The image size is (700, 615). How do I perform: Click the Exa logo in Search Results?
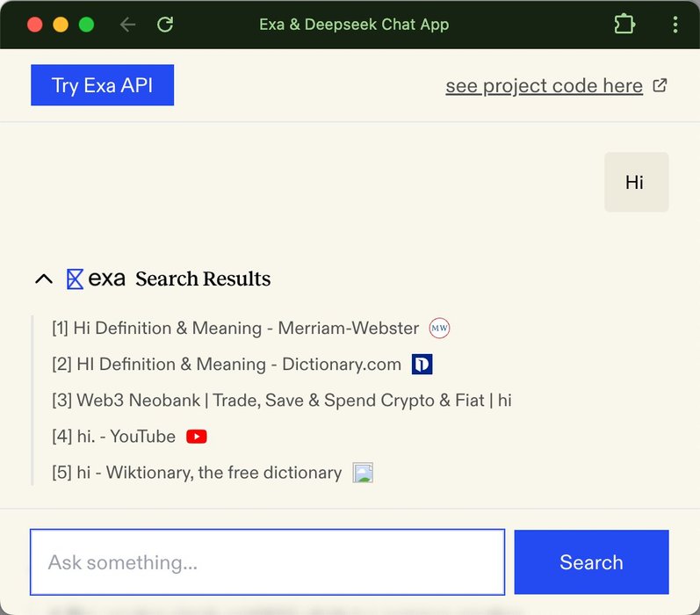click(97, 279)
